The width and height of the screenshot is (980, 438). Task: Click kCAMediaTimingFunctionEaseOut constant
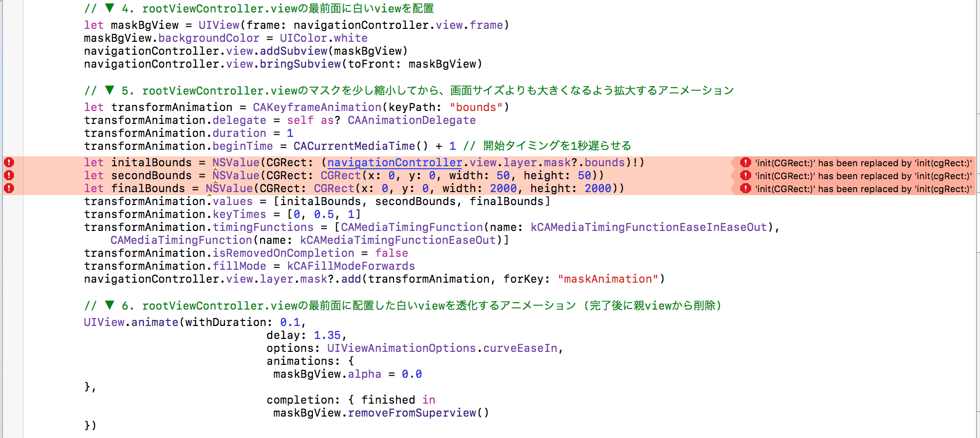click(x=398, y=240)
